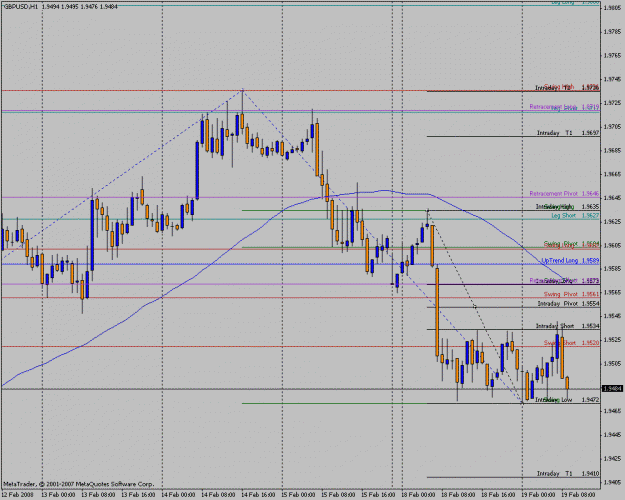Click the 12 Feb 2008 date label
625x500 pixels.
(x=17, y=494)
